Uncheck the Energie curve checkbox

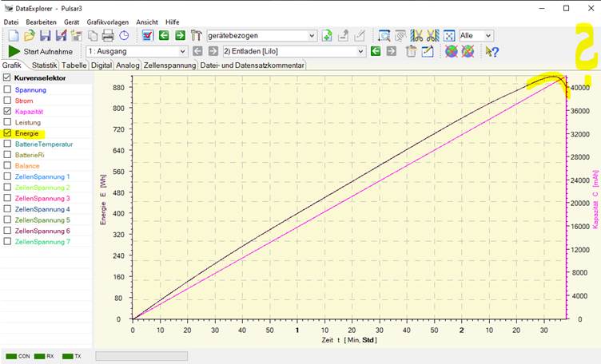point(7,133)
